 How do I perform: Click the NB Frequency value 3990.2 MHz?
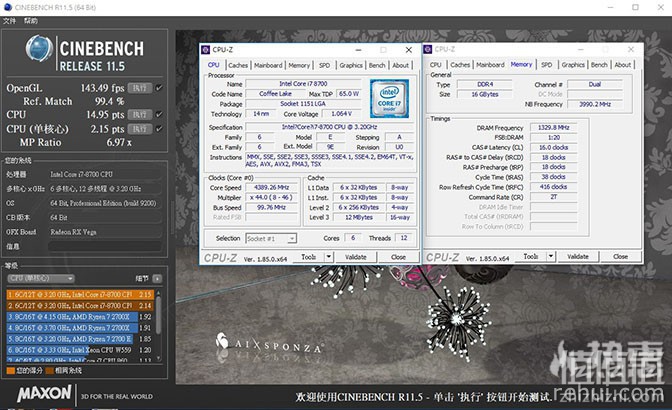[595, 104]
